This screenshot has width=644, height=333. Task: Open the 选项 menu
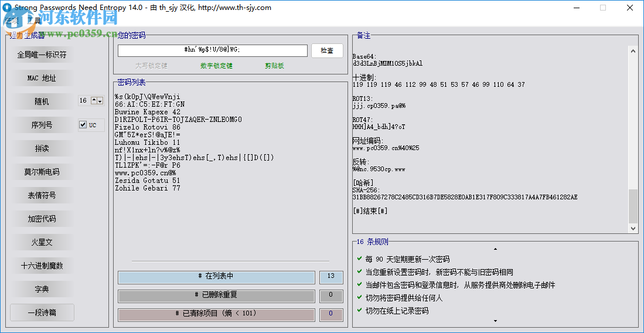tap(12, 20)
